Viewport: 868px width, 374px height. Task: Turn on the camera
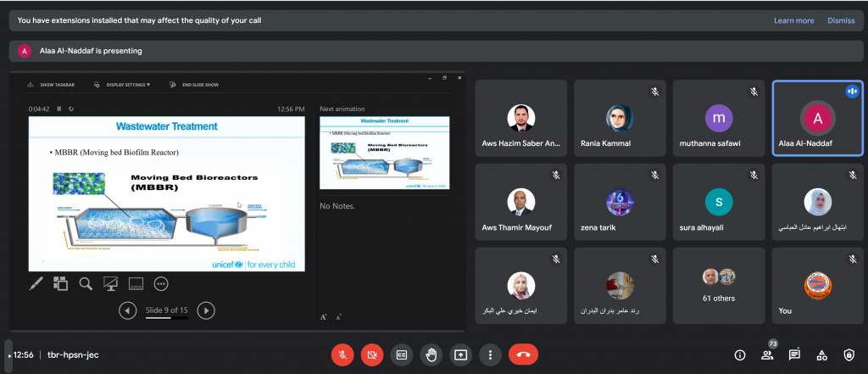371,354
